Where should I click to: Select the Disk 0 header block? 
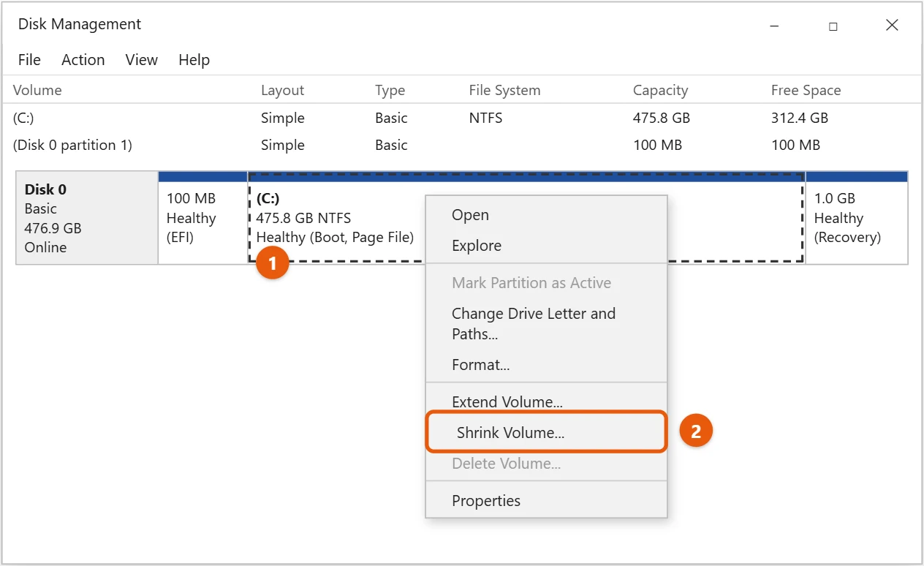pyautogui.click(x=87, y=218)
